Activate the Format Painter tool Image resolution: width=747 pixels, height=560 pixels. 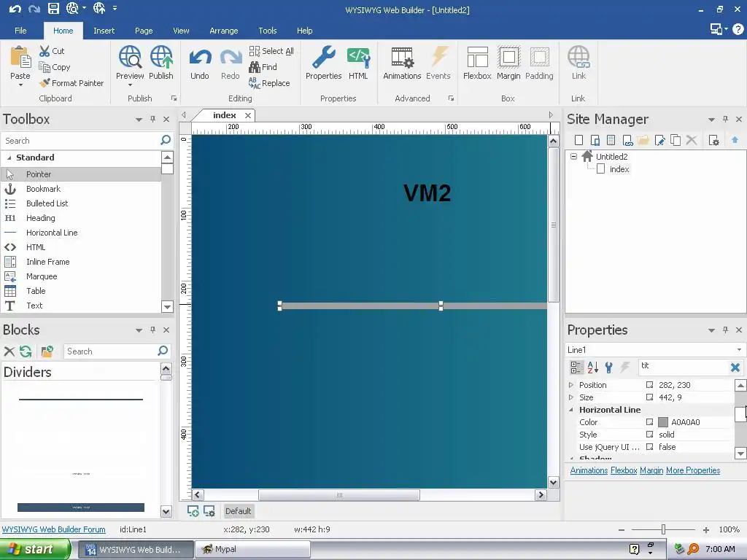[71, 83]
